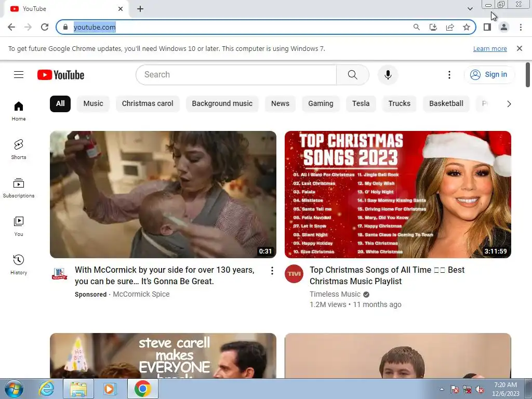Select the Basketball filter chip
Image resolution: width=532 pixels, height=399 pixels.
tap(446, 103)
